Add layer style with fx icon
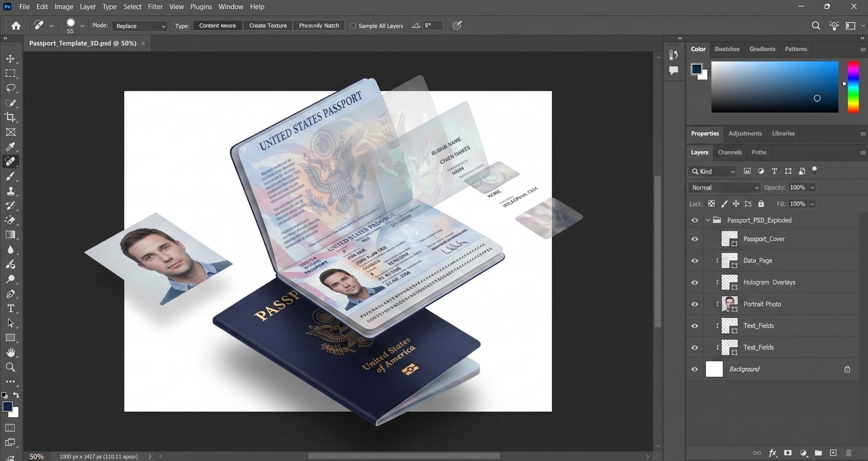868x461 pixels. (773, 453)
